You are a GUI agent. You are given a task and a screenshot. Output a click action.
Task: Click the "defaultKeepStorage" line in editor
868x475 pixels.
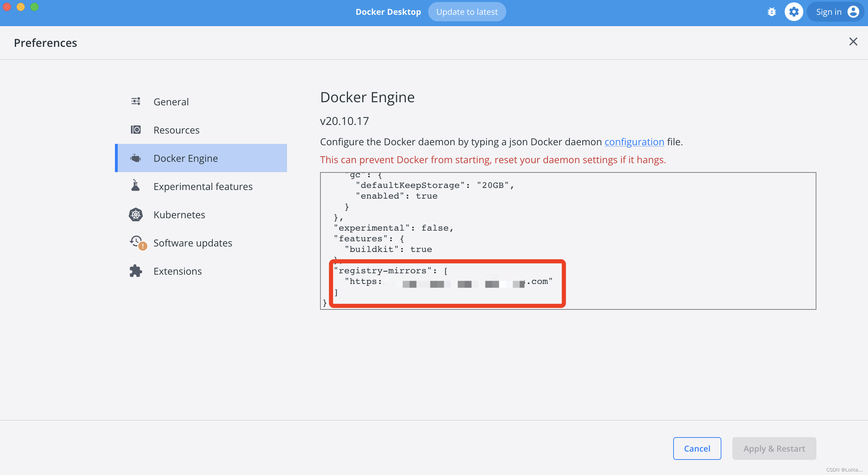[x=435, y=185]
